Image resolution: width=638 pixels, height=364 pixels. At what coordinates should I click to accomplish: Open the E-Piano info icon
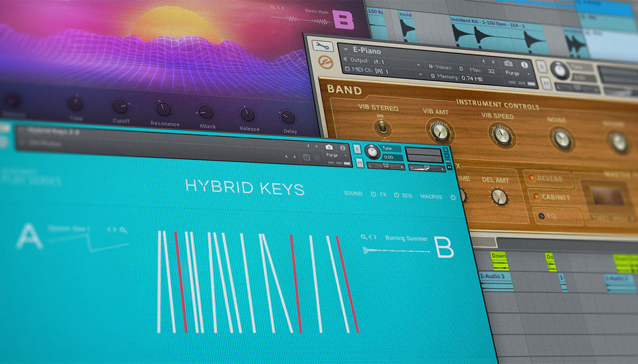(524, 65)
